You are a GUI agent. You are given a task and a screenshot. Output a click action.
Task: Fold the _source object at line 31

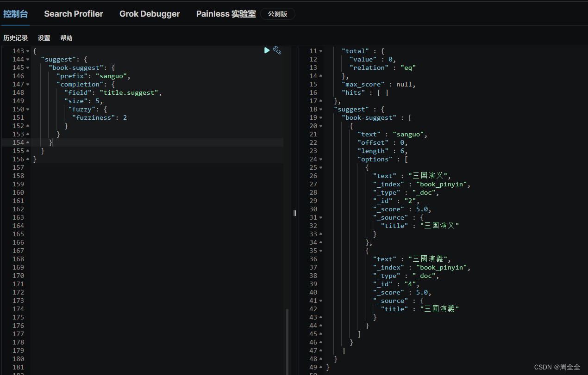point(321,217)
